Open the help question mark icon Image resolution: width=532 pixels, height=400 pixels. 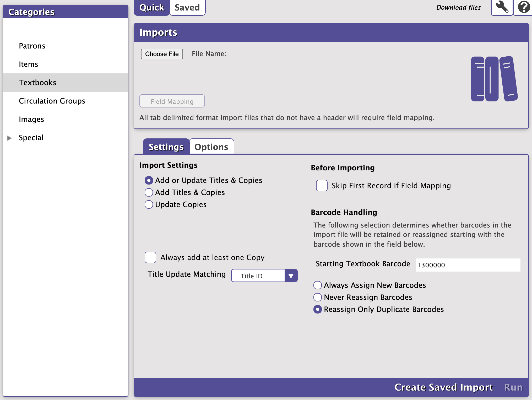point(523,7)
